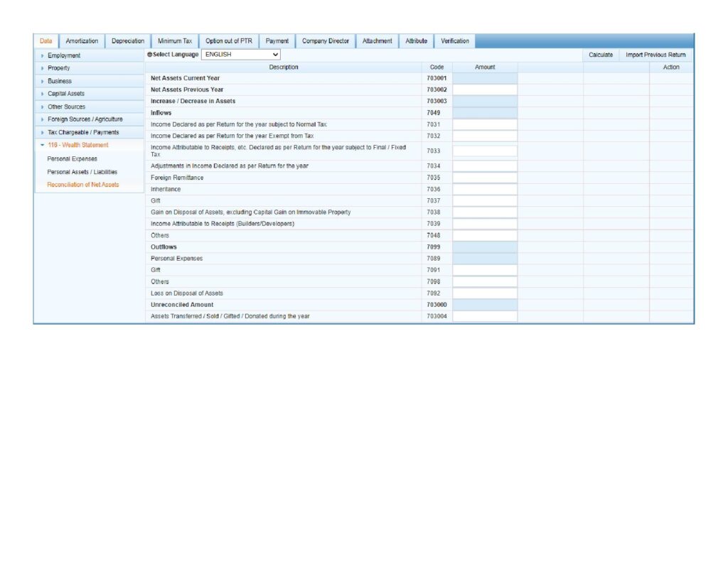Viewport: 728px width, 562px height.
Task: Focus the Foreign Remittance amount field
Action: coord(485,178)
